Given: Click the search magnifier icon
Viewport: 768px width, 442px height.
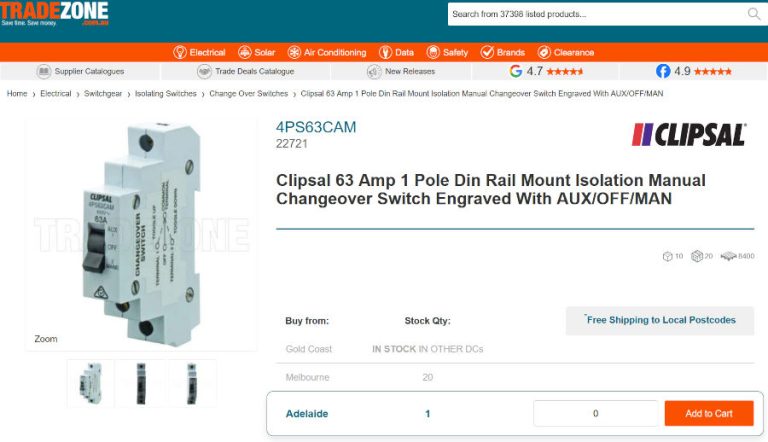Looking at the screenshot, I should pyautogui.click(x=754, y=14).
